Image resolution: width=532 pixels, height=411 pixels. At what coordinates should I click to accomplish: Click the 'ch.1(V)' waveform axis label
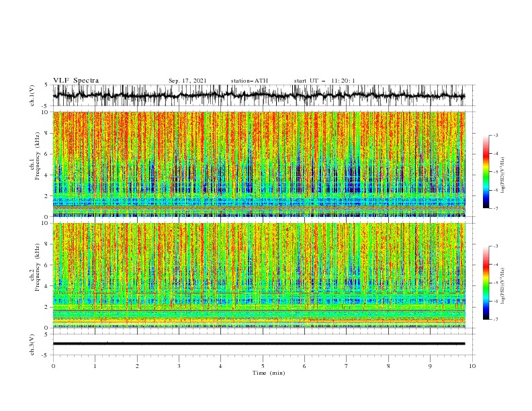tap(32, 95)
